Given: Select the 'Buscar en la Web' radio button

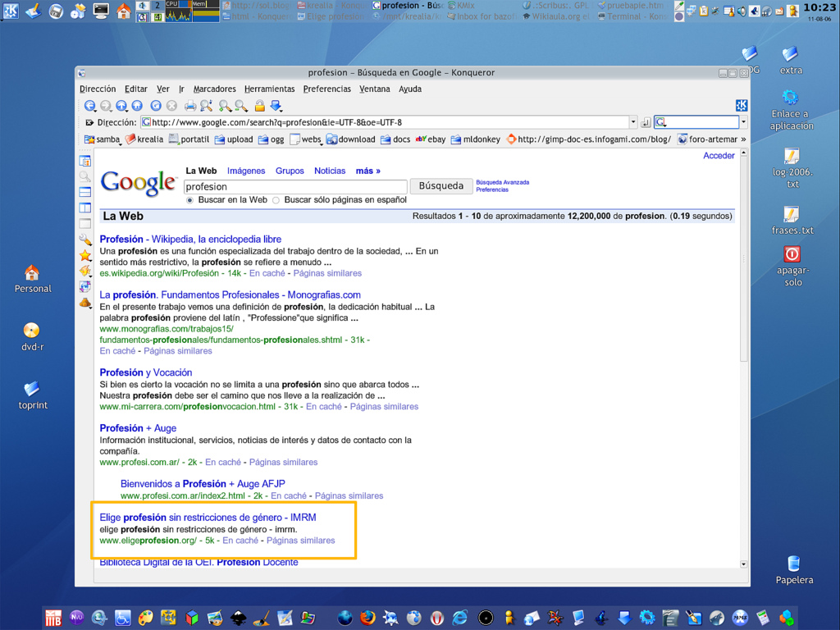Looking at the screenshot, I should coord(189,200).
